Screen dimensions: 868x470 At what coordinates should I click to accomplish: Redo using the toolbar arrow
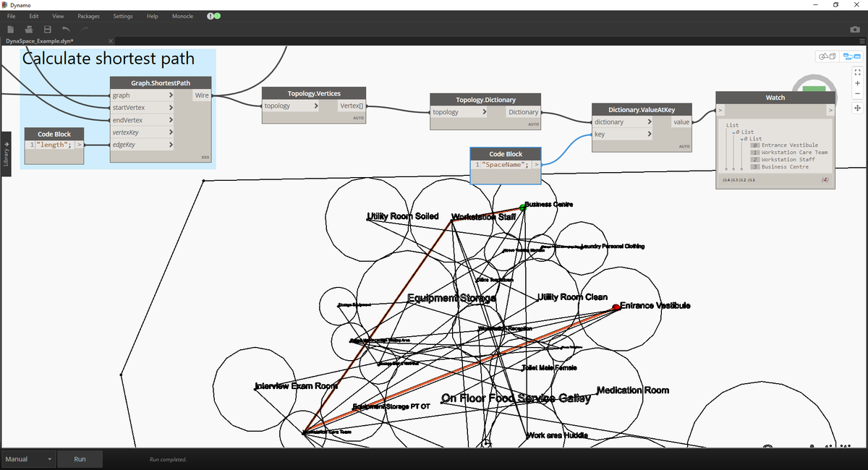point(85,29)
